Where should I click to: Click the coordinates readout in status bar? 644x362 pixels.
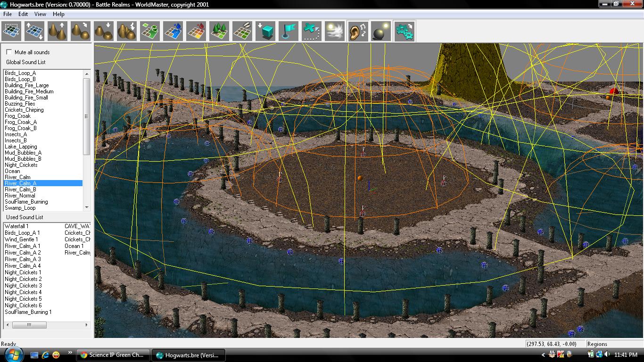pyautogui.click(x=554, y=344)
